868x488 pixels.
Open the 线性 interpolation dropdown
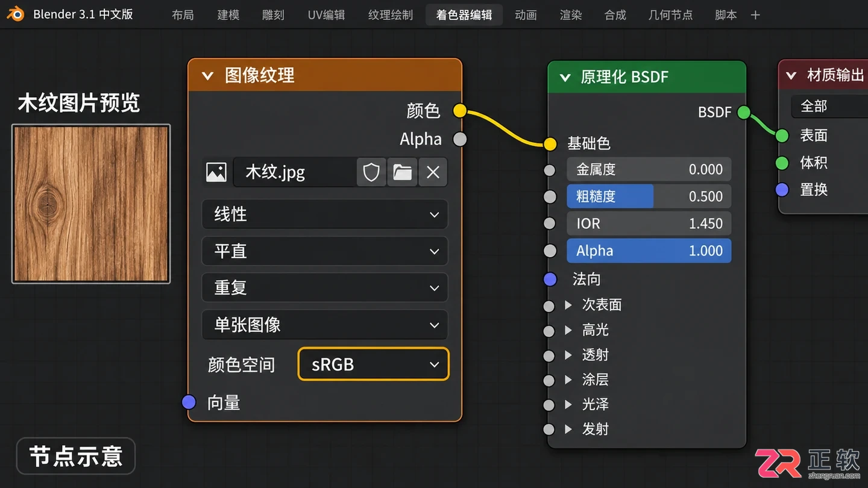pos(325,214)
